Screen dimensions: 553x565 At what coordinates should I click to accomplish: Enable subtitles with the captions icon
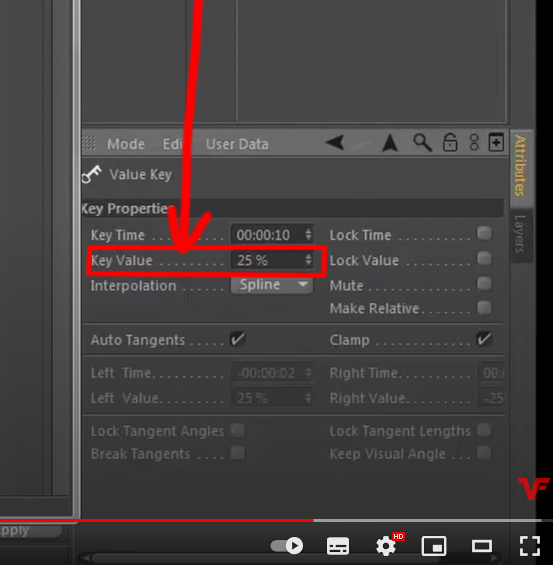pos(338,546)
